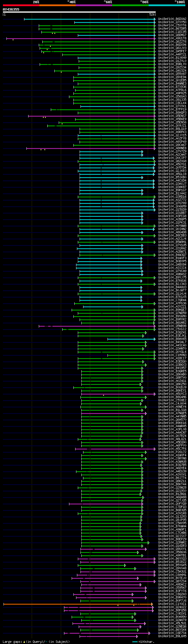
Task: Click the white query sequence ruler bar
Action: coord(79,12)
